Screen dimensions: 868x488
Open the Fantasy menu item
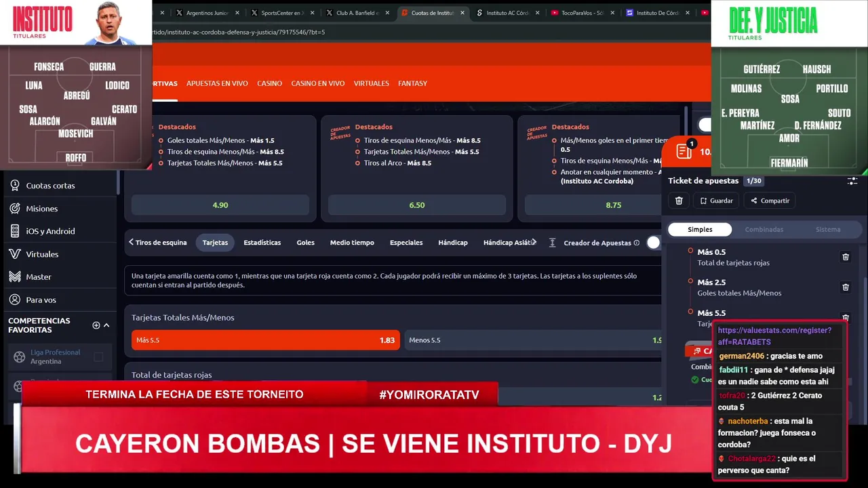pyautogui.click(x=412, y=83)
